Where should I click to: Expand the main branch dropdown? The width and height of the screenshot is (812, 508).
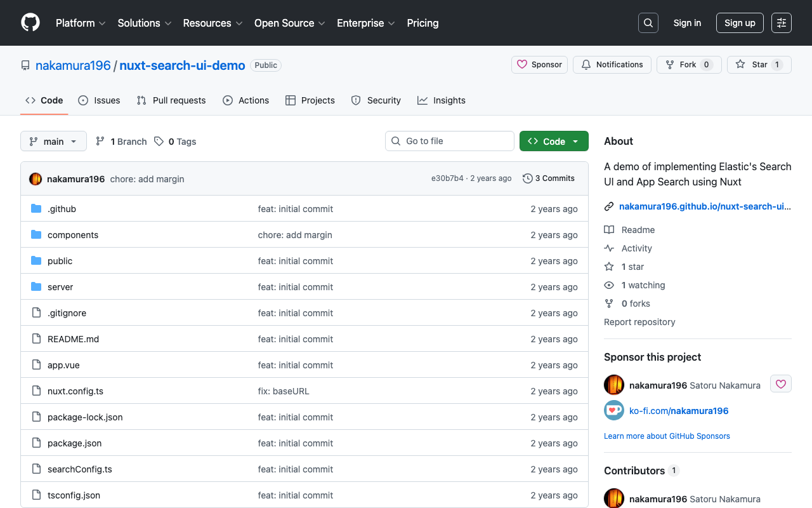(x=53, y=141)
